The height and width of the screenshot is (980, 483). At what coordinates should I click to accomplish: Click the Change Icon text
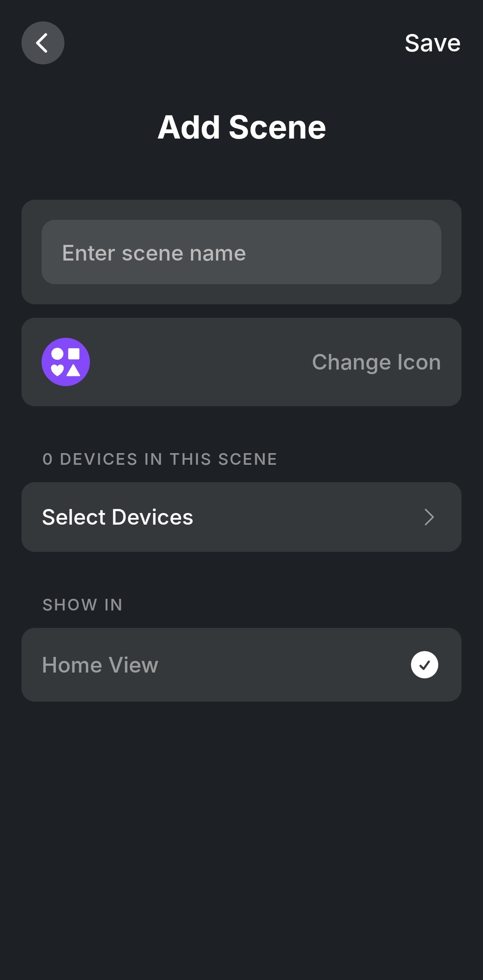tap(376, 362)
